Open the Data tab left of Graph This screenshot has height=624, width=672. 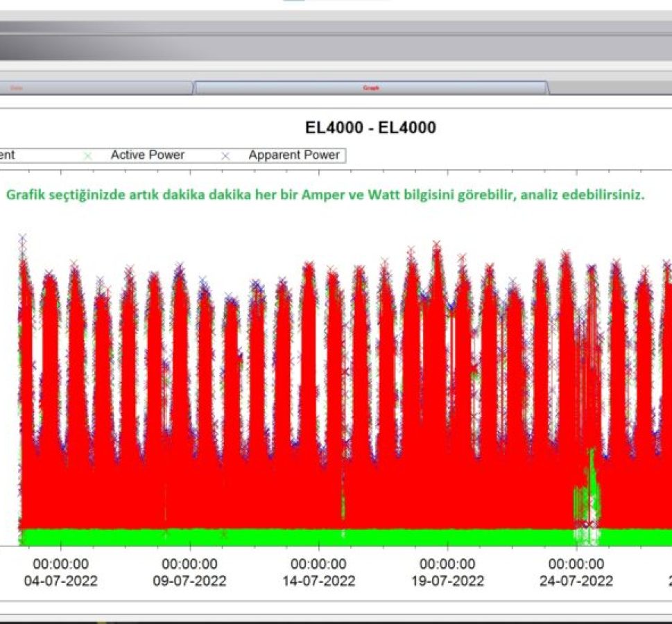(97, 88)
